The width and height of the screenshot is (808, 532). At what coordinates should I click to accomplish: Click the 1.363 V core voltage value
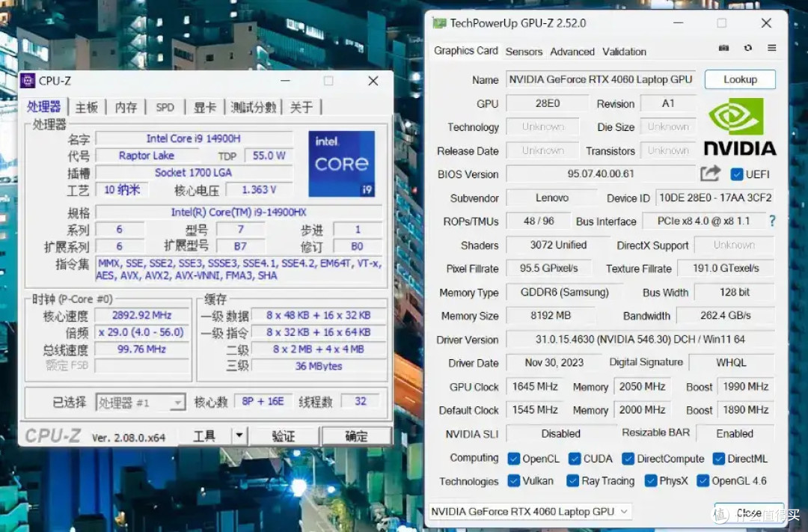click(x=259, y=190)
